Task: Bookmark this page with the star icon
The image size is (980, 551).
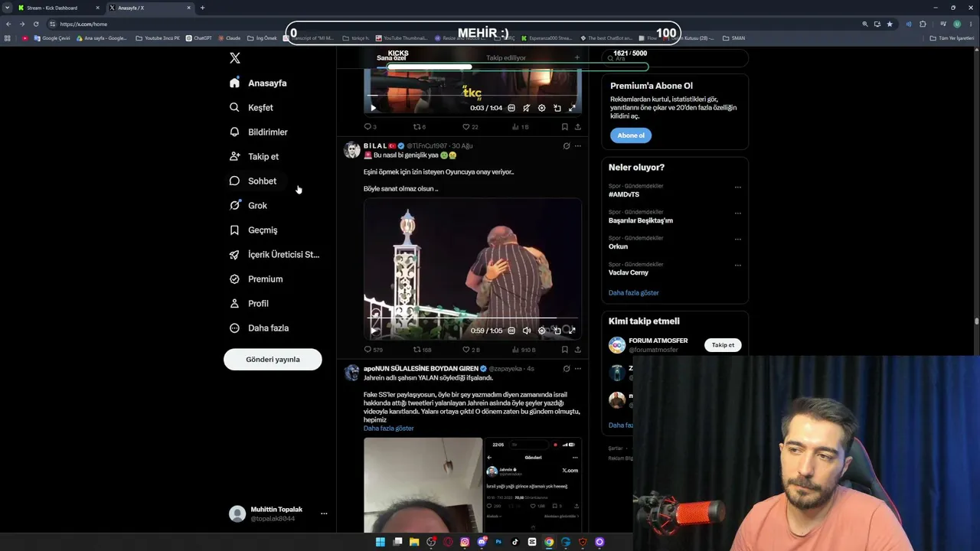Action: point(890,24)
